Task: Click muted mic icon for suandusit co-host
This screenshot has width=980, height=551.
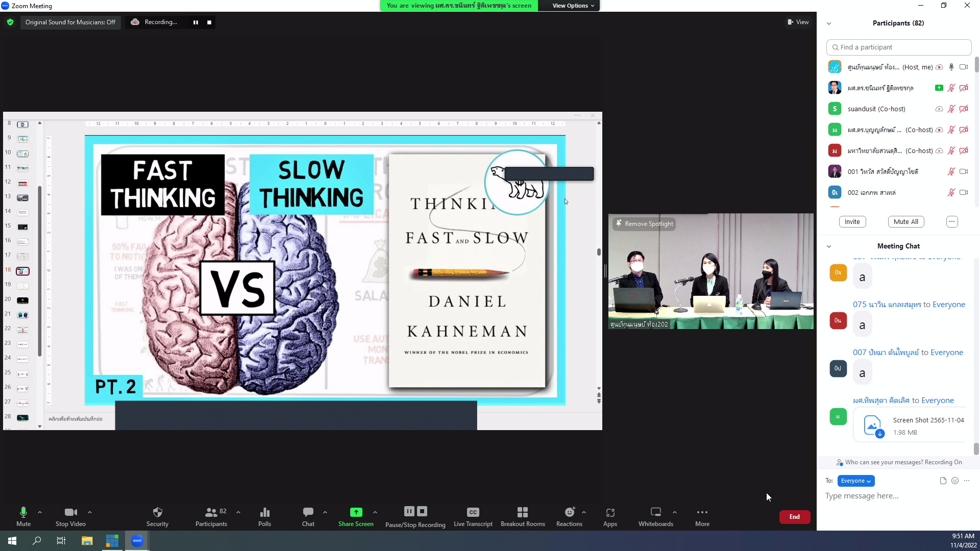Action: click(x=951, y=109)
